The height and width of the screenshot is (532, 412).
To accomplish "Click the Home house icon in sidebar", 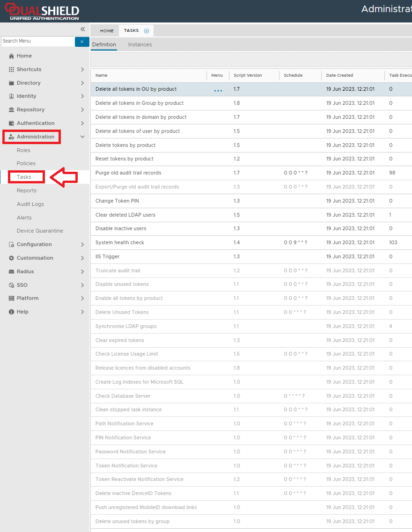I will pyautogui.click(x=12, y=56).
